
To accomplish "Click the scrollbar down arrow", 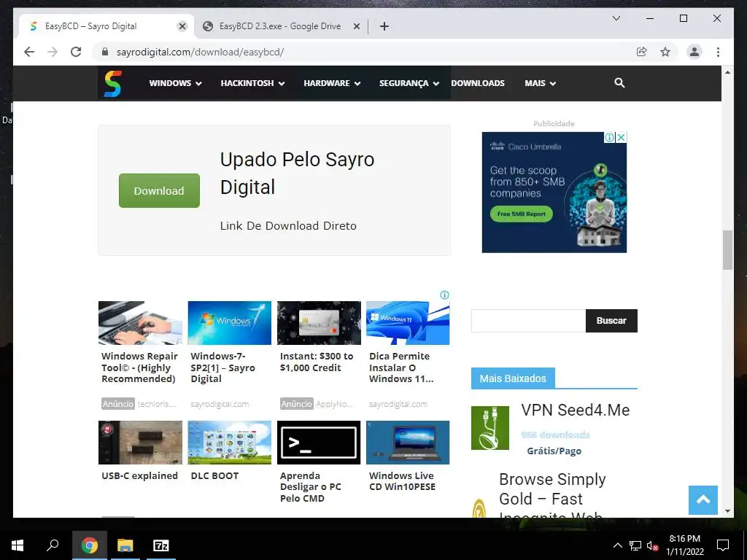I will pos(727,511).
